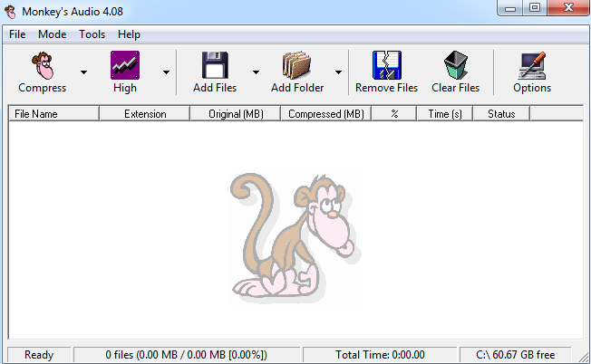Viewport: 591px width, 364px height.
Task: Open the Mode menu
Action: coord(52,34)
